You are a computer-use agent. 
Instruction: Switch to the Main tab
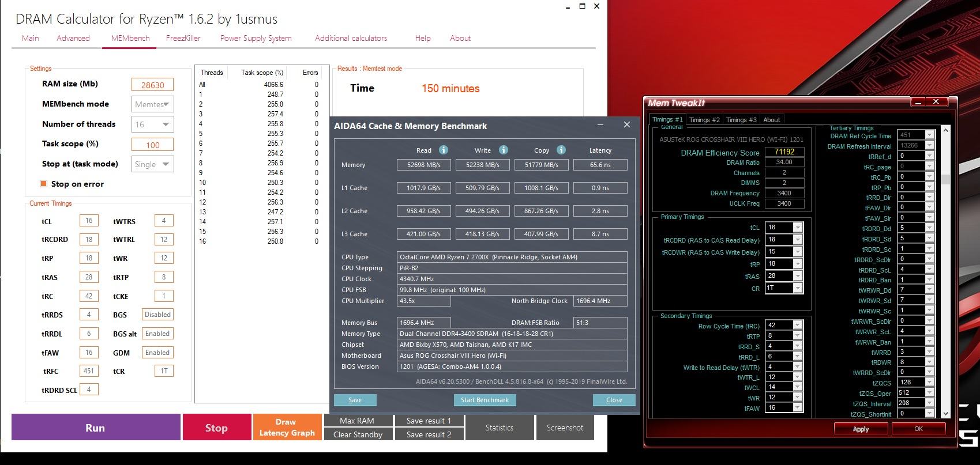tap(31, 38)
